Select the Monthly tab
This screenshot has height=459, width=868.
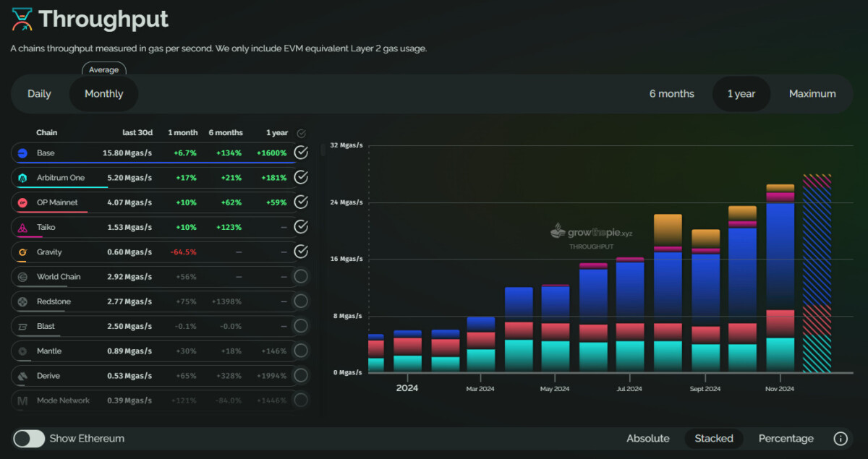tap(103, 94)
